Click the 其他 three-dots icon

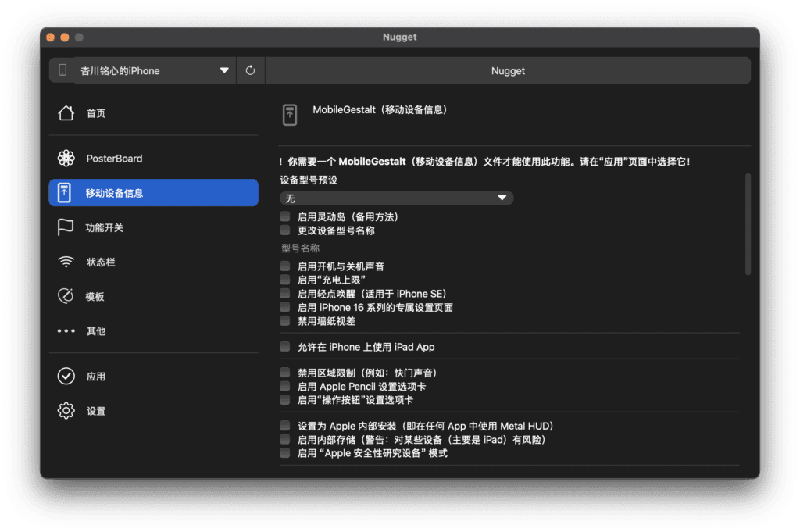(66, 330)
